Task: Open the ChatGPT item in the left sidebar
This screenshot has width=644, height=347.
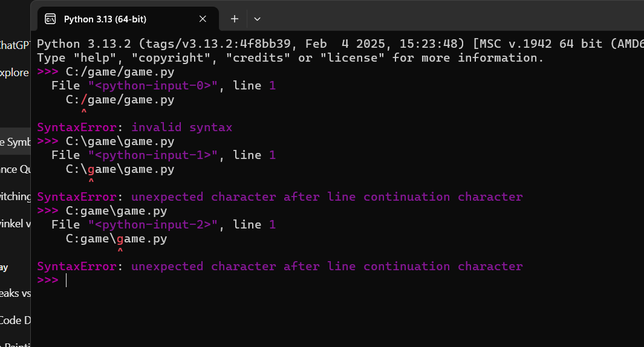Action: pos(15,45)
